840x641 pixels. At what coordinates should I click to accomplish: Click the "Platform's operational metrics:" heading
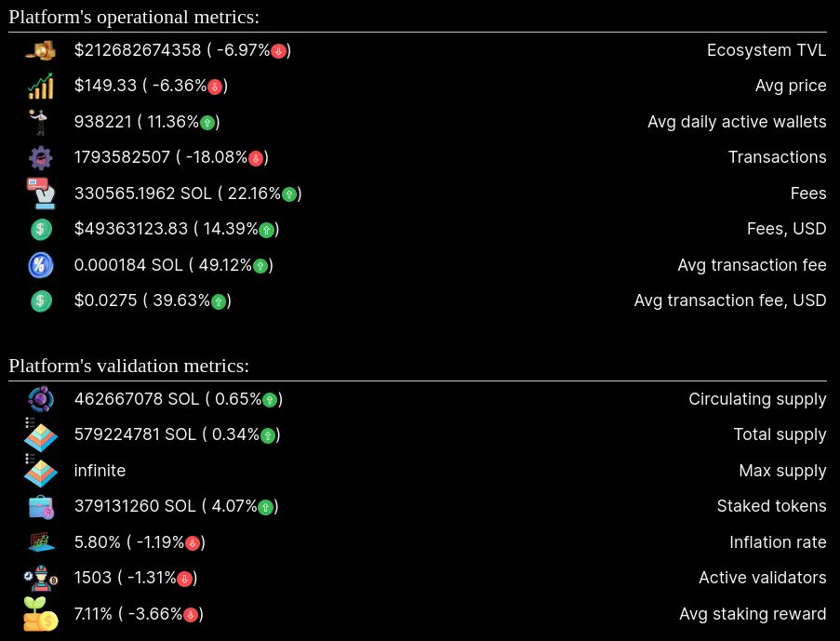[134, 17]
